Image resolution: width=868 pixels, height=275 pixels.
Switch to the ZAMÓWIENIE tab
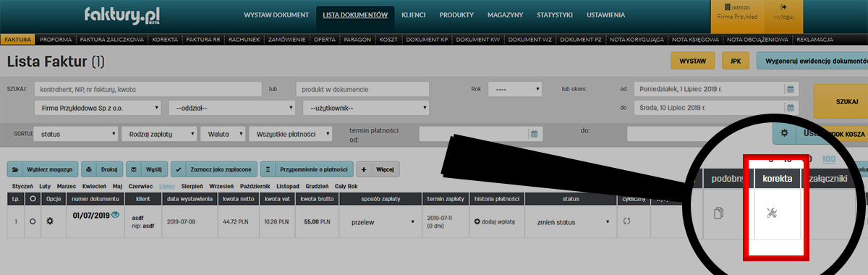(288, 39)
